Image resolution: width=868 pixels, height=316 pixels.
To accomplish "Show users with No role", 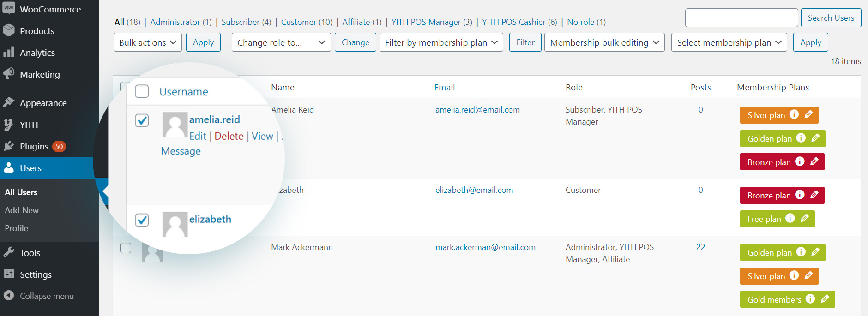I will [581, 22].
